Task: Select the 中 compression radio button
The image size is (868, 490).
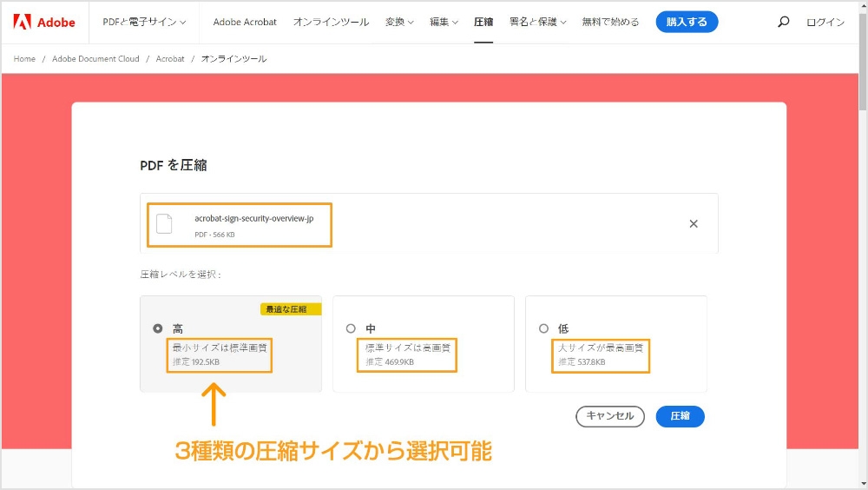Action: click(351, 328)
